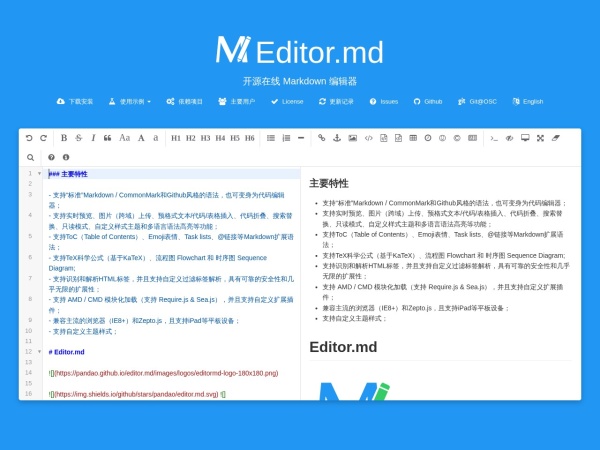The image size is (600, 450).
Task: Toggle the live preview eye-slash icon
Action: coord(509,138)
